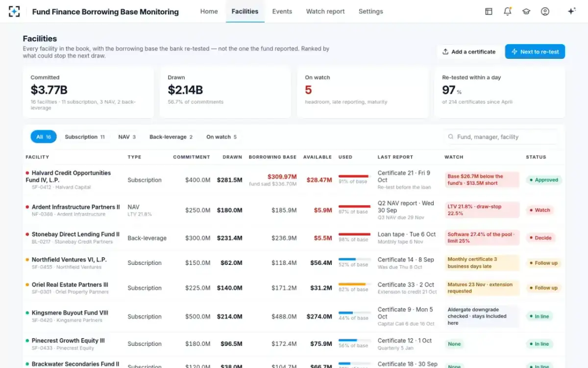Click Halvard's 91% of base usage bar

click(x=354, y=176)
